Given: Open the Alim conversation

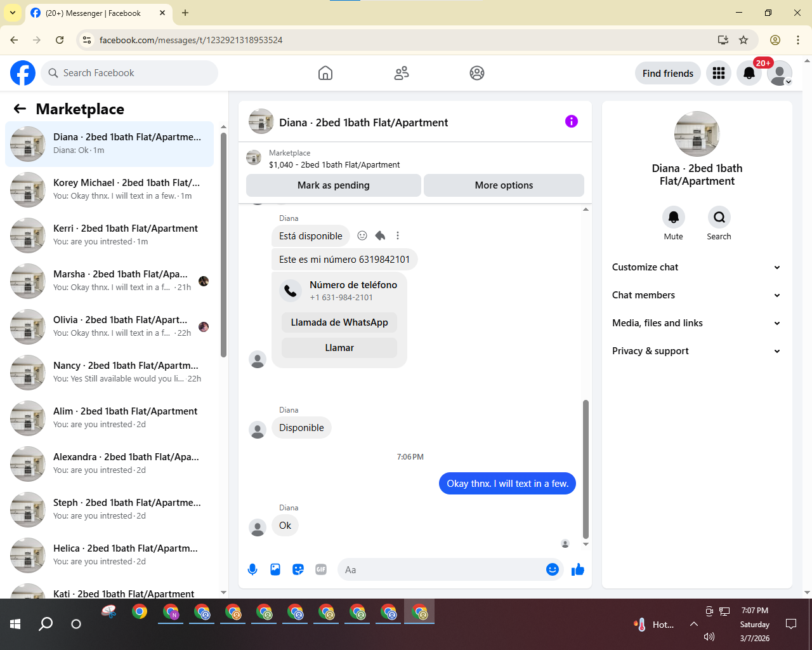Looking at the screenshot, I should click(x=110, y=418).
